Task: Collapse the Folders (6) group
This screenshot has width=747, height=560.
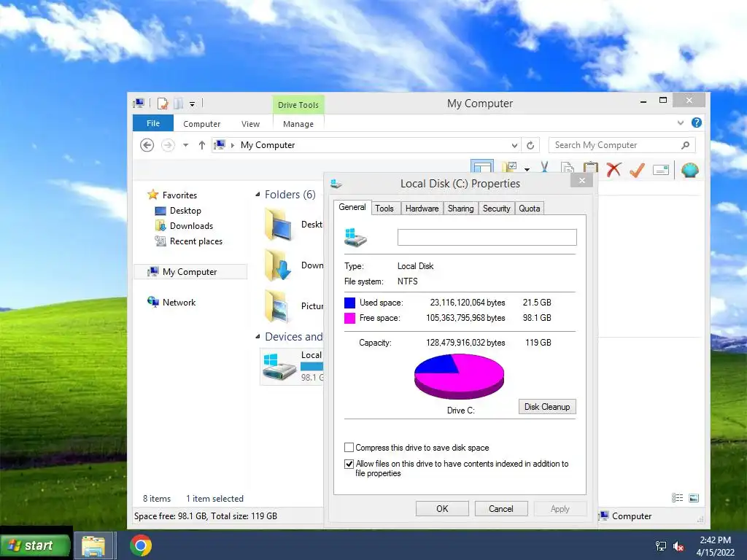Action: [258, 194]
